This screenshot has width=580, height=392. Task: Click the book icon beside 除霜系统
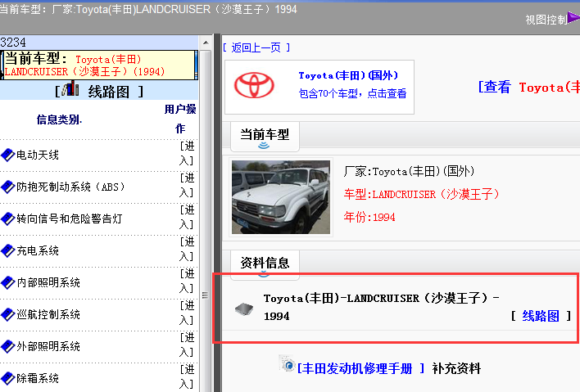[7, 378]
